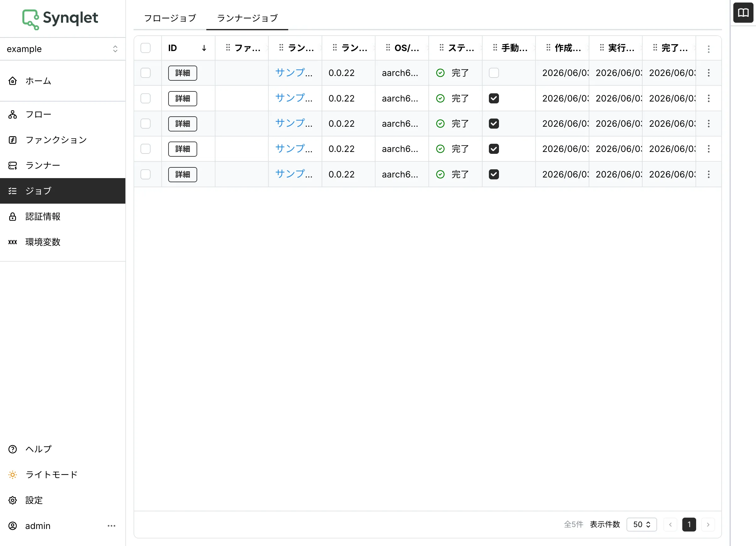The width and height of the screenshot is (756, 546).
Task: Open row actions menu for first job
Action: click(709, 73)
